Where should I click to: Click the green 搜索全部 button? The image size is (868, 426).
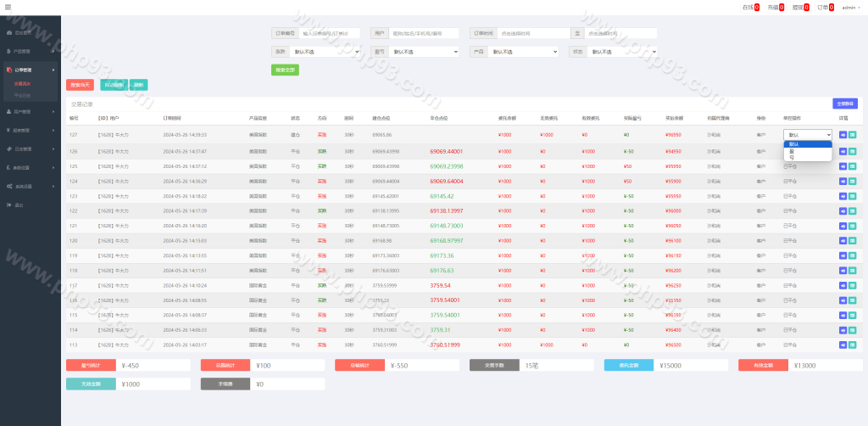(x=285, y=70)
